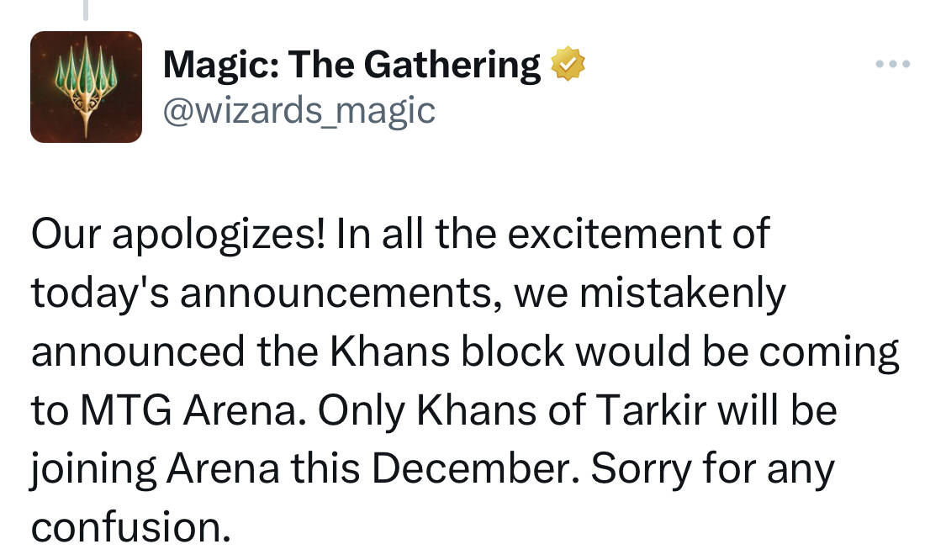This screenshot has height=560, width=946.
Task: Click the word "announcements," in the tweet
Action: pos(341,293)
